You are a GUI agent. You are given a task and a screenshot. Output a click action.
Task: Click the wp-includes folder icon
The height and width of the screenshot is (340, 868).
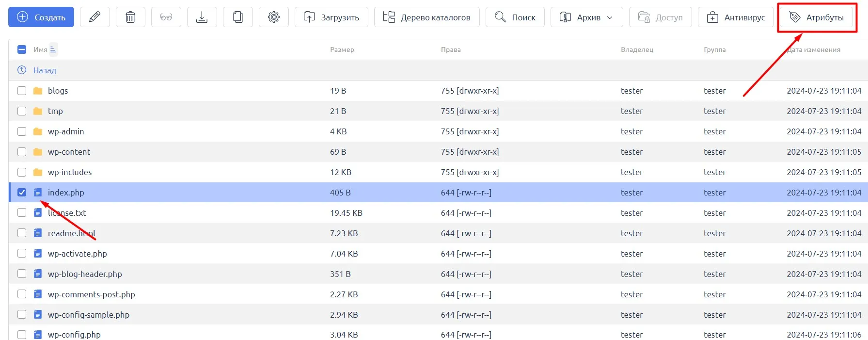pyautogui.click(x=38, y=172)
